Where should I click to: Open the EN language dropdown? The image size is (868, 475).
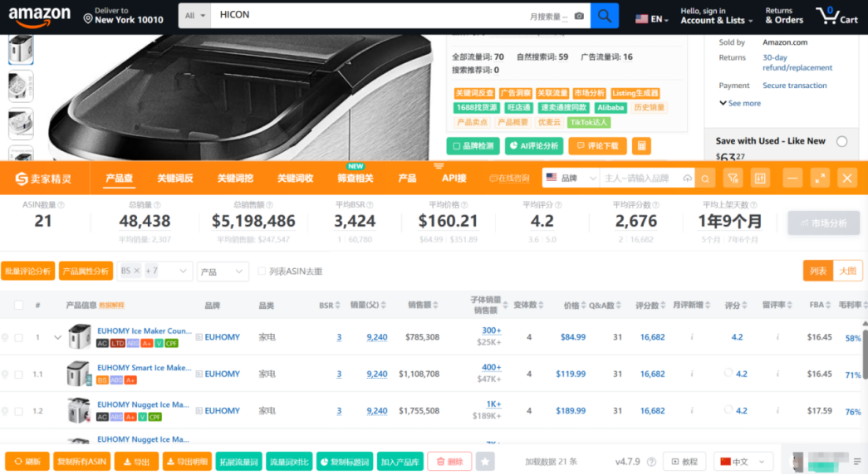point(651,19)
